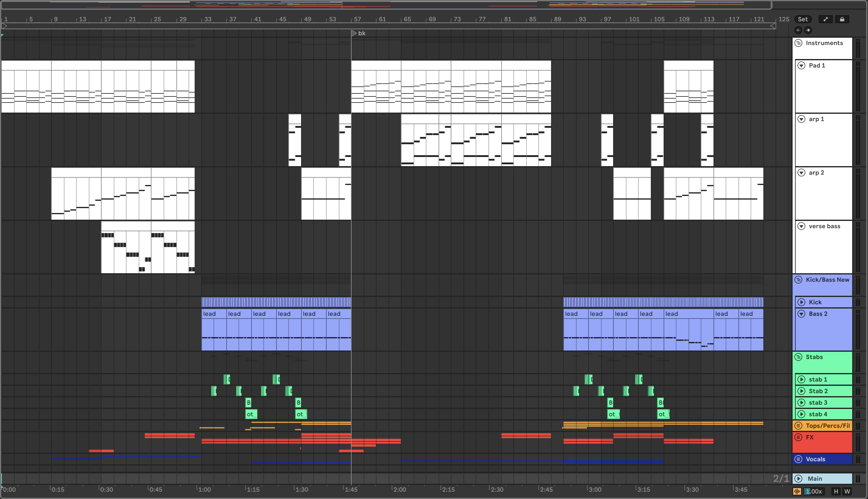The image size is (868, 499).
Task: Toggle optimize arrangement height H button
Action: (x=836, y=491)
